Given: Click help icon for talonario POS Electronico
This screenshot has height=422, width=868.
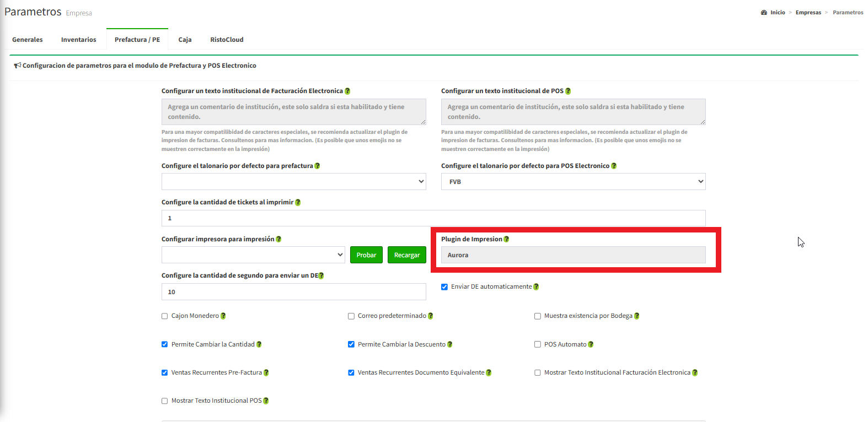Looking at the screenshot, I should click(x=614, y=166).
